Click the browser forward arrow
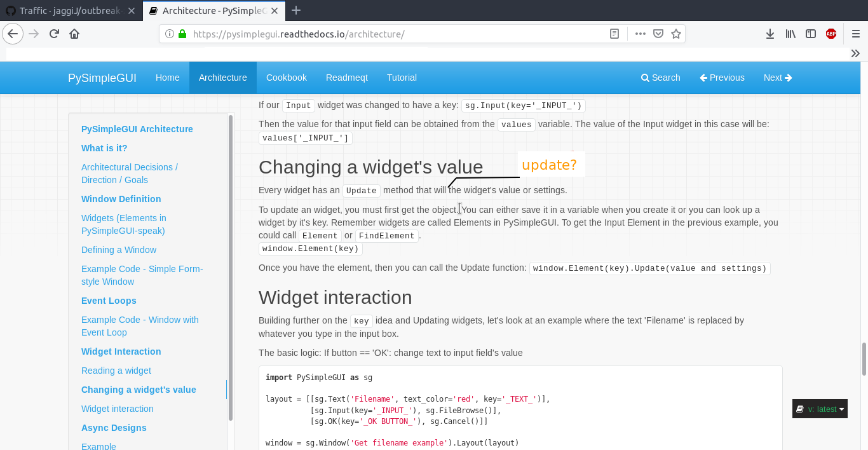The image size is (868, 450). coord(34,34)
